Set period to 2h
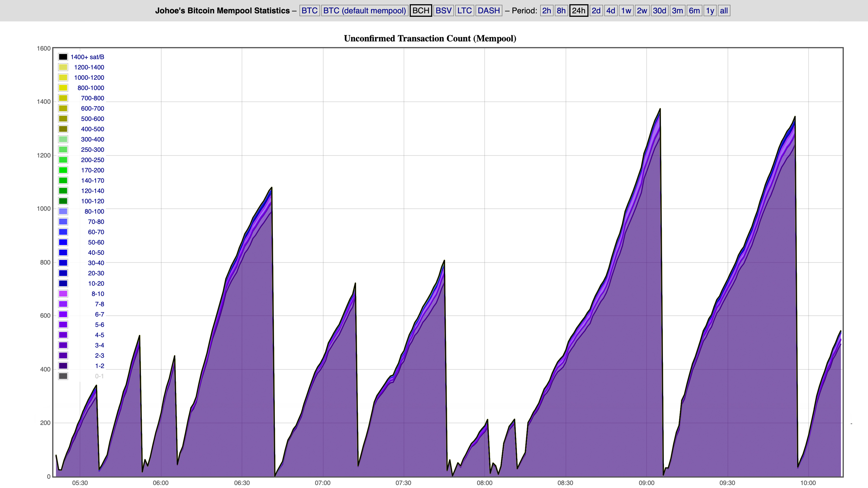Screen dimensions: 868x488 546,11
